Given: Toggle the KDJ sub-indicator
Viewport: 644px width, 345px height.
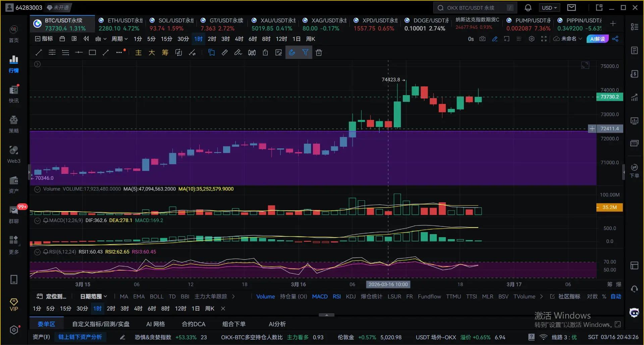Looking at the screenshot, I should (351, 296).
